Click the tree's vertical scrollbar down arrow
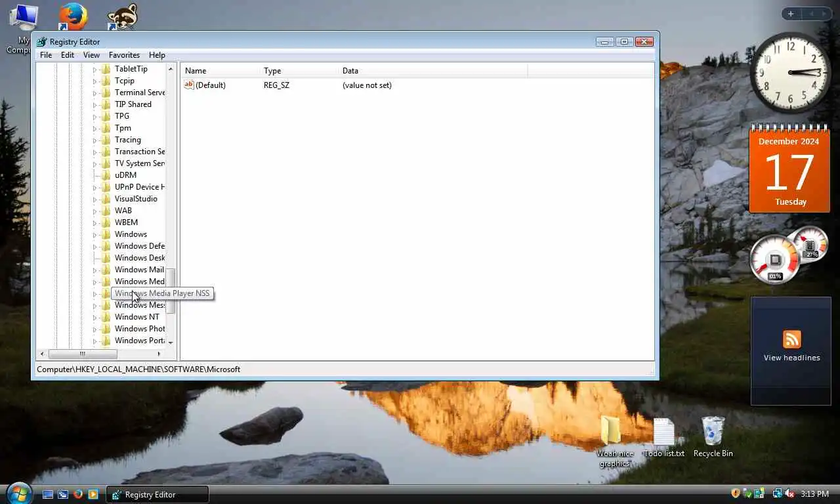The image size is (840, 504). pyautogui.click(x=171, y=343)
